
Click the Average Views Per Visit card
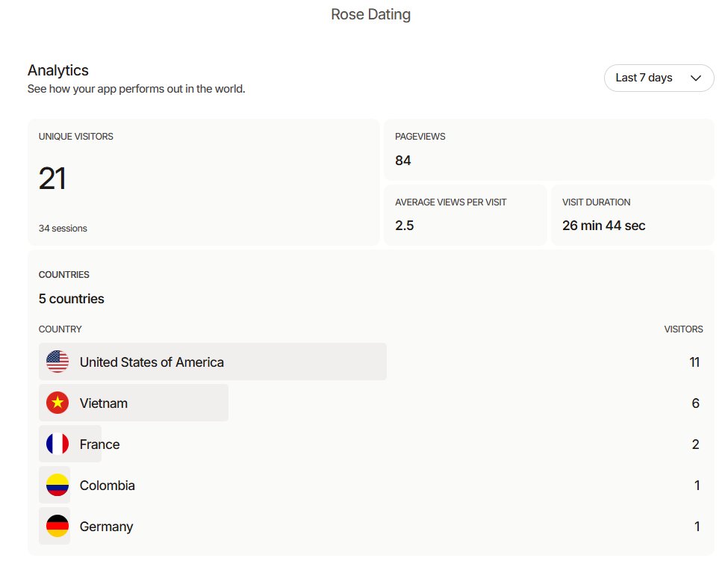coord(466,215)
